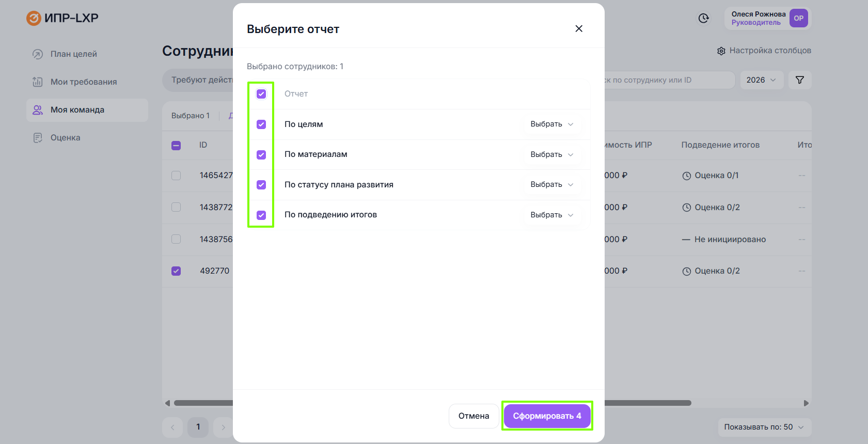The height and width of the screenshot is (444, 868).
Task: Click the Не инициировано status cell
Action: pyautogui.click(x=724, y=240)
